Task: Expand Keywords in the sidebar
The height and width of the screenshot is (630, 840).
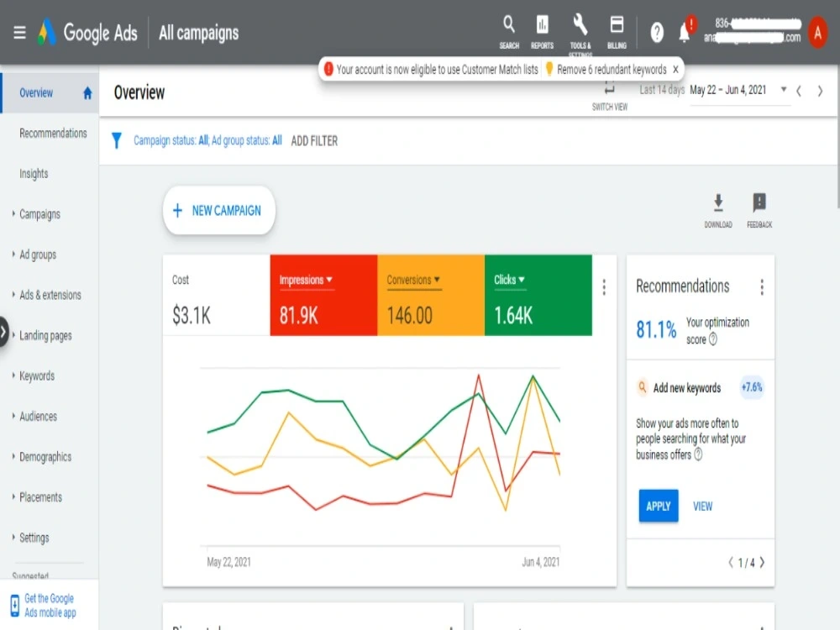Action: (x=13, y=375)
